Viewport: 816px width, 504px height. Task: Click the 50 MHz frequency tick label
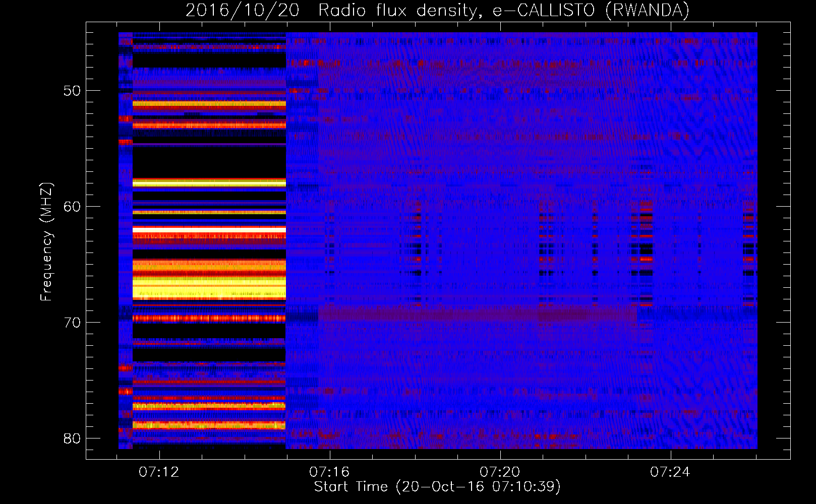pyautogui.click(x=72, y=91)
